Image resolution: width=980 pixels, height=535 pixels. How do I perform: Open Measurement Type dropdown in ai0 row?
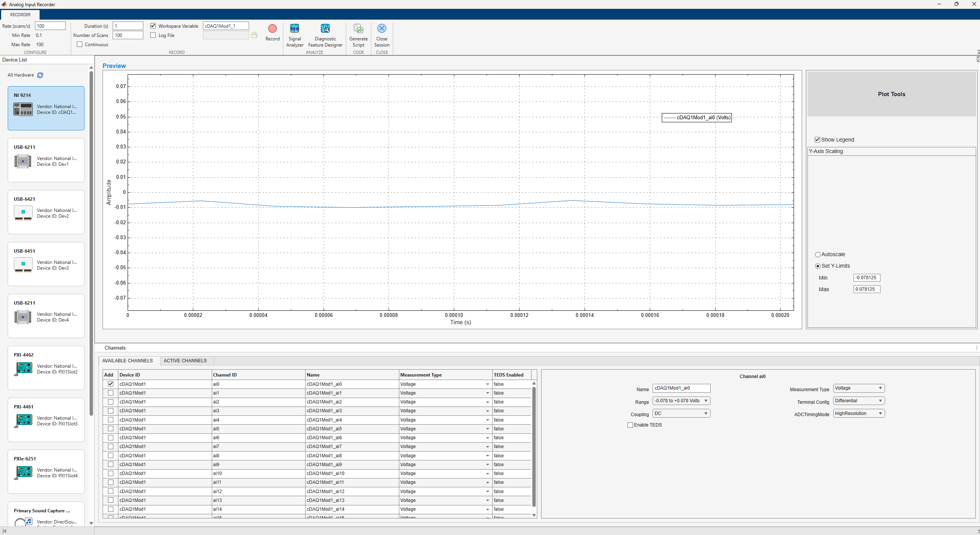tap(487, 384)
